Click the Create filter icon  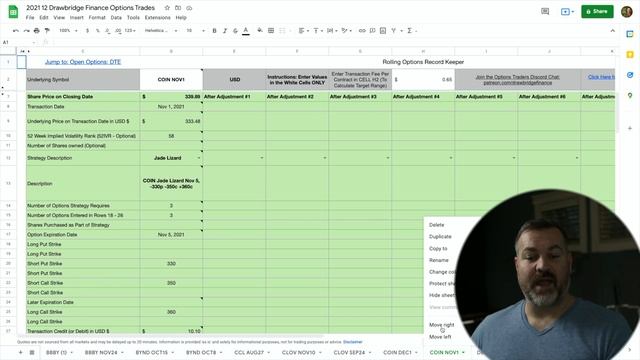coord(393,31)
